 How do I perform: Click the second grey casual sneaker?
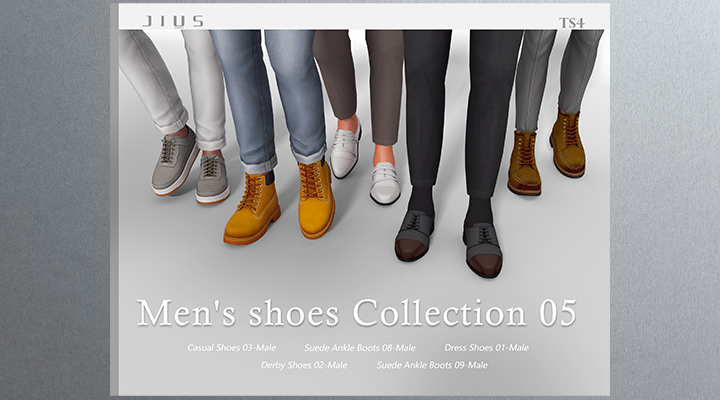pyautogui.click(x=212, y=176)
